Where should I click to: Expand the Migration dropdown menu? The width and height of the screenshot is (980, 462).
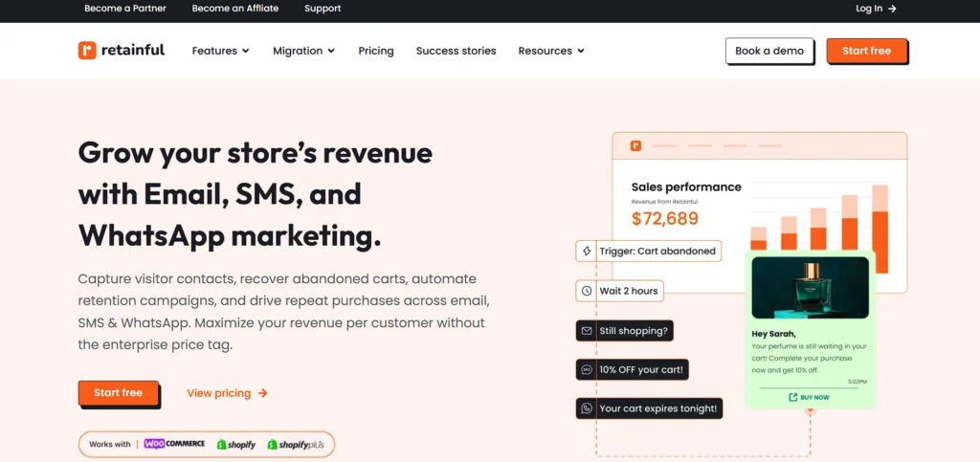pos(303,51)
